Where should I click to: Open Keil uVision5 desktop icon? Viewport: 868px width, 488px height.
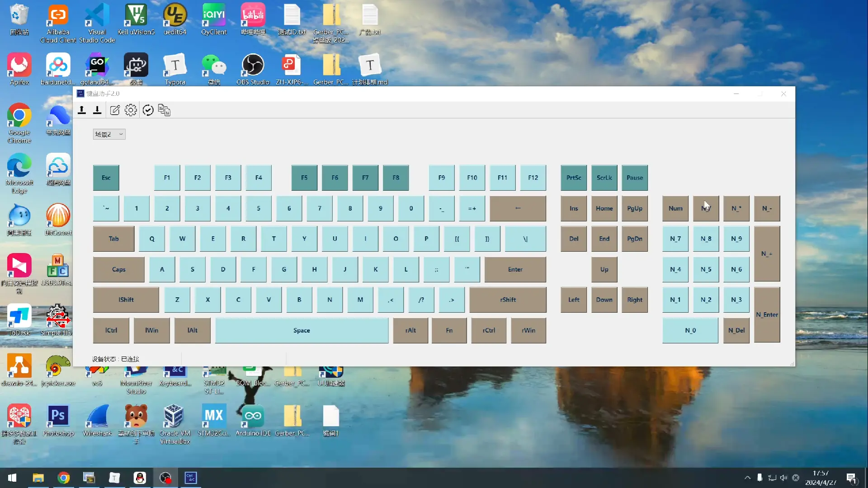136,19
